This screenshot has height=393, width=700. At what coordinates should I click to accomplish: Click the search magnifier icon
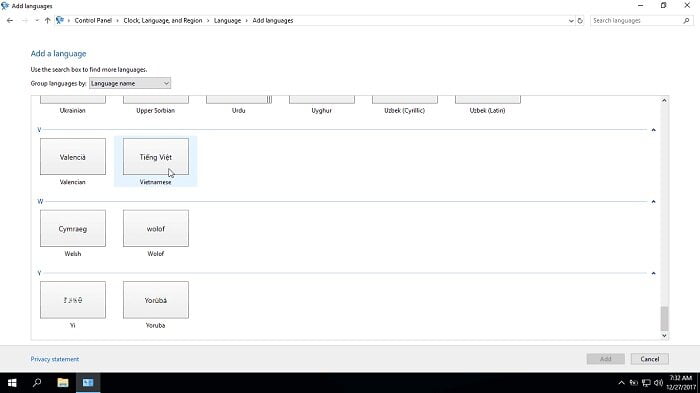[x=686, y=21]
